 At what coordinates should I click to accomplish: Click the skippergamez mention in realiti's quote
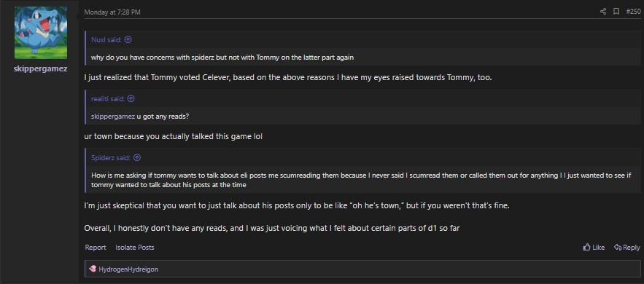(113, 117)
